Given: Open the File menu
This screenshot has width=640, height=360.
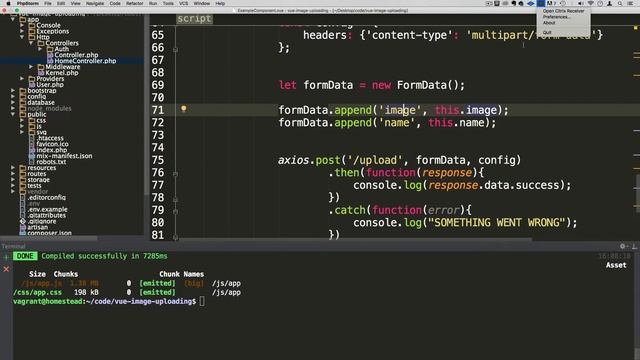Looking at the screenshot, I should point(48,3).
